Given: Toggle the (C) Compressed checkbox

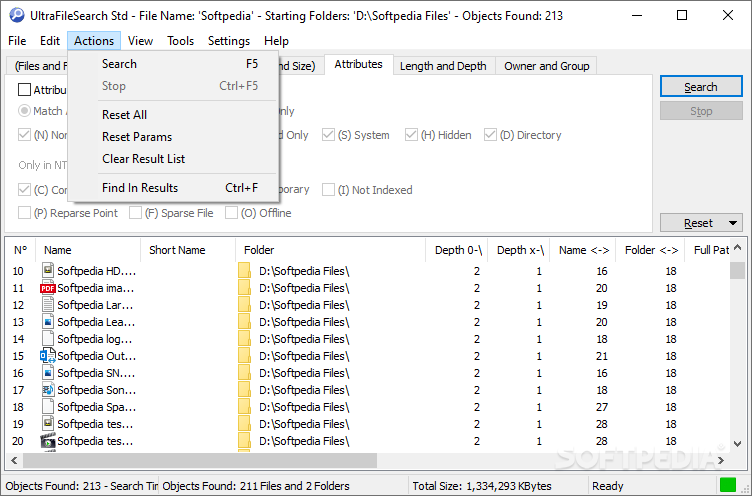Looking at the screenshot, I should point(24,189).
